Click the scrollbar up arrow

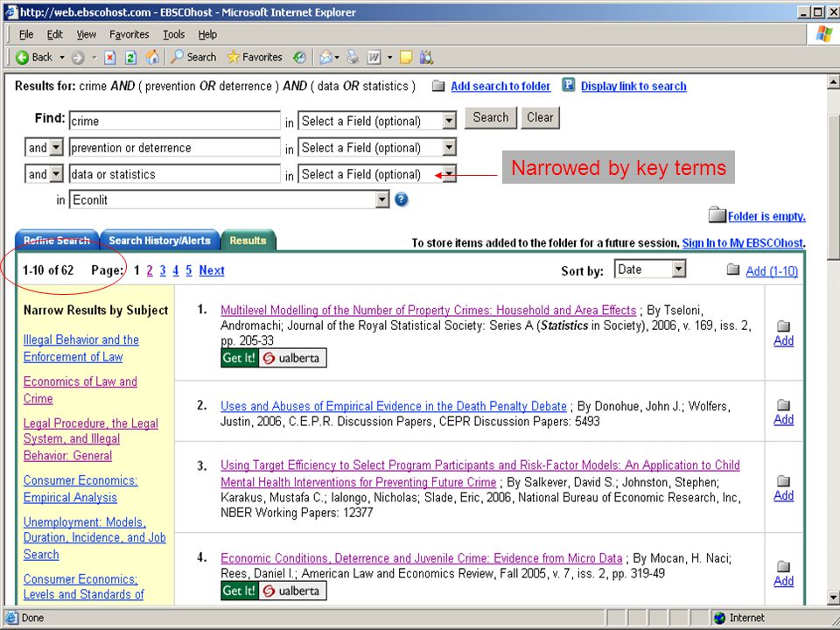(833, 82)
